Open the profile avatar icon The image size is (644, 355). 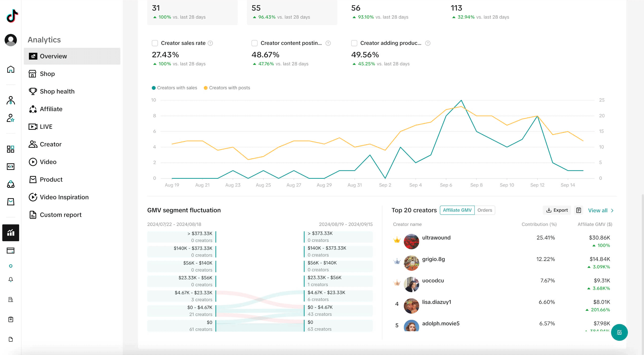11,40
